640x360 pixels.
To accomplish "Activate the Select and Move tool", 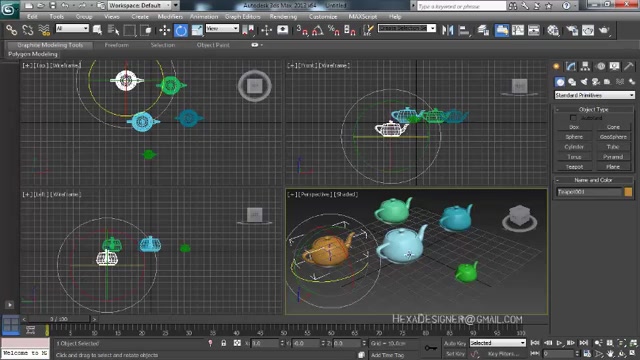I will click(x=164, y=30).
